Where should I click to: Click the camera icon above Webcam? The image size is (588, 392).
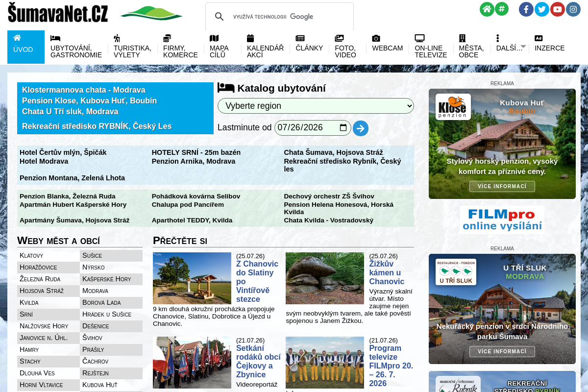pyautogui.click(x=376, y=38)
